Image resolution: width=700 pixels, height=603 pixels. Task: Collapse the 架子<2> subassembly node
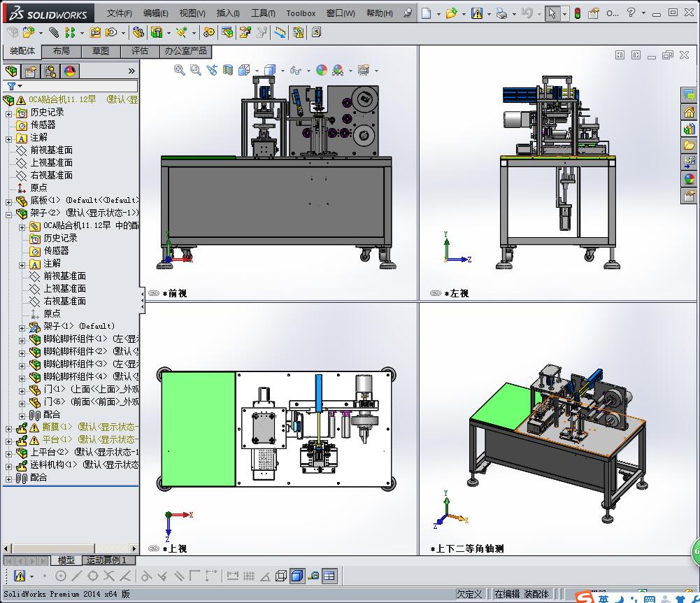click(8, 214)
